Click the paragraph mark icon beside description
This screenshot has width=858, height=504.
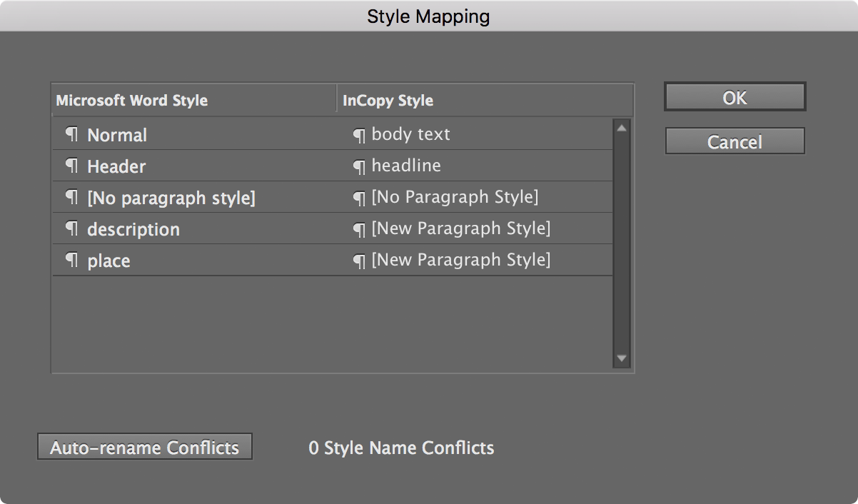click(72, 229)
